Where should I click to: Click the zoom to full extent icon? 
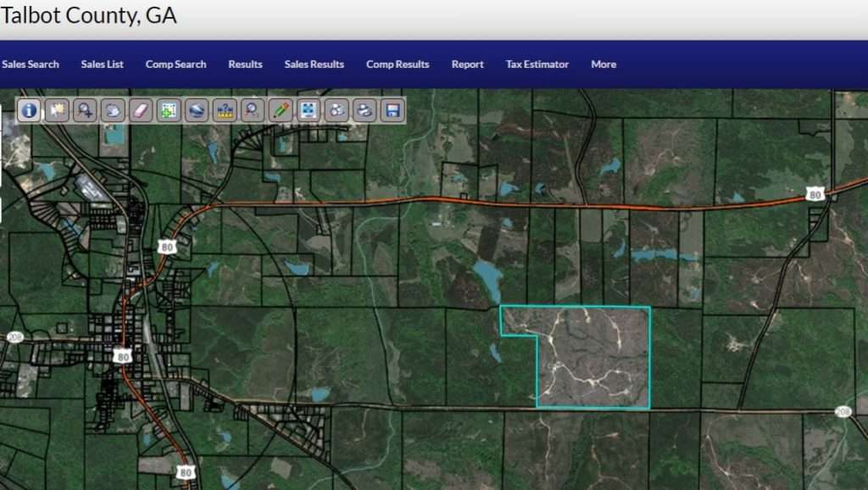click(x=309, y=110)
